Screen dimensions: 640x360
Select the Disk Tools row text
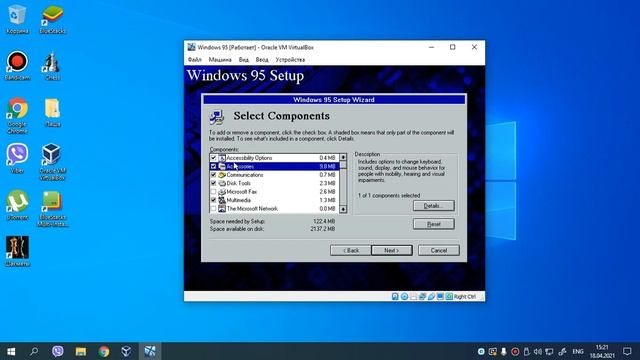(x=238, y=183)
